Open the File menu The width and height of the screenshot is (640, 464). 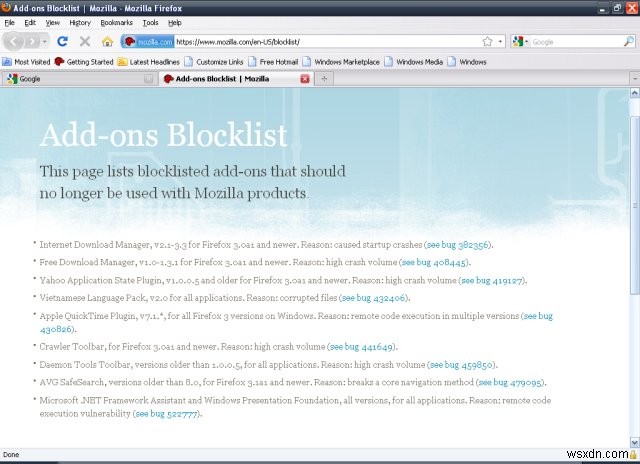(9, 23)
